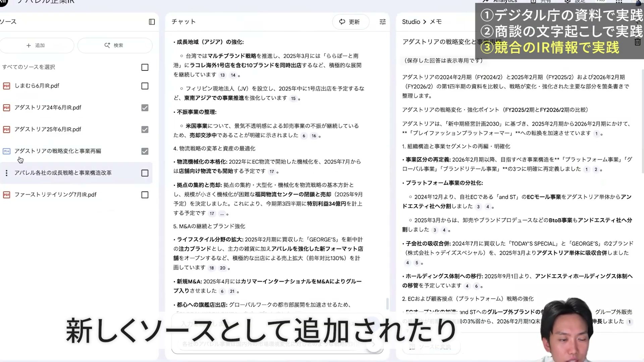The width and height of the screenshot is (644, 362).
Task: Click PDF icon of アダストリア24年6月IR.pdf
Action: point(6,108)
